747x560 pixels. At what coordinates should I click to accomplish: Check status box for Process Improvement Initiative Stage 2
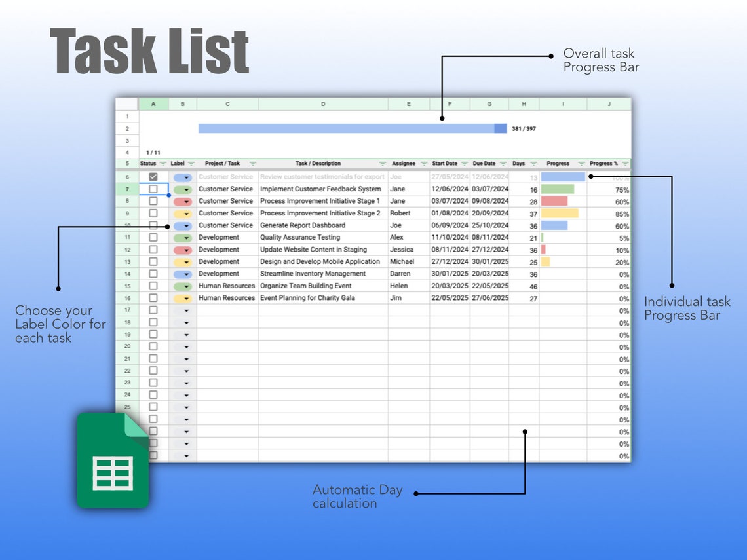click(x=153, y=214)
